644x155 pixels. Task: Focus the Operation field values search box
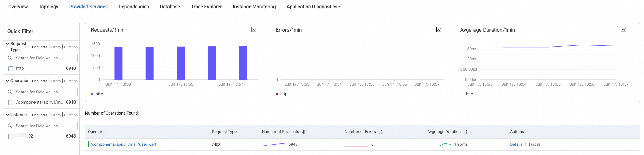[45, 92]
